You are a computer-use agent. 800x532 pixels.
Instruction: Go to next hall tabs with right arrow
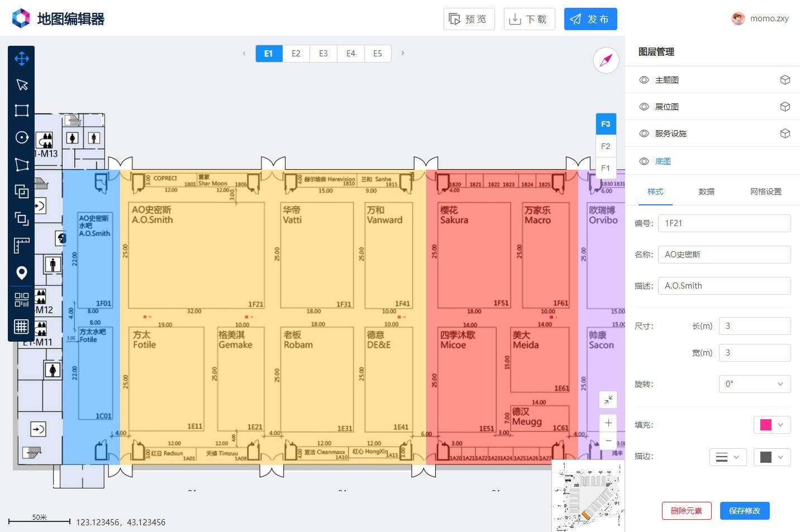(x=403, y=54)
